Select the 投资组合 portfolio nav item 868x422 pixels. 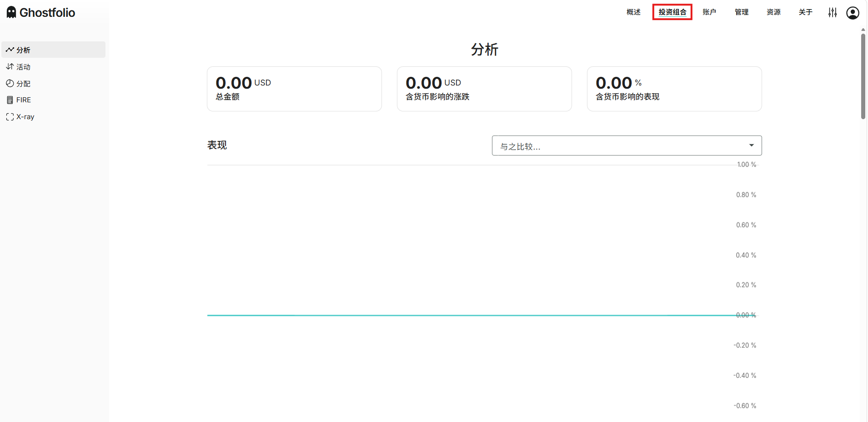(x=672, y=12)
